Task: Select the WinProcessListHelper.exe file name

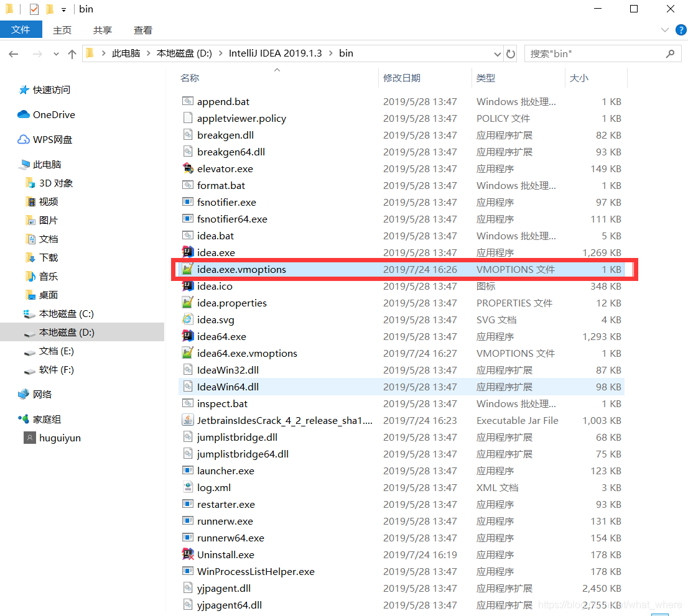Action: (256, 571)
